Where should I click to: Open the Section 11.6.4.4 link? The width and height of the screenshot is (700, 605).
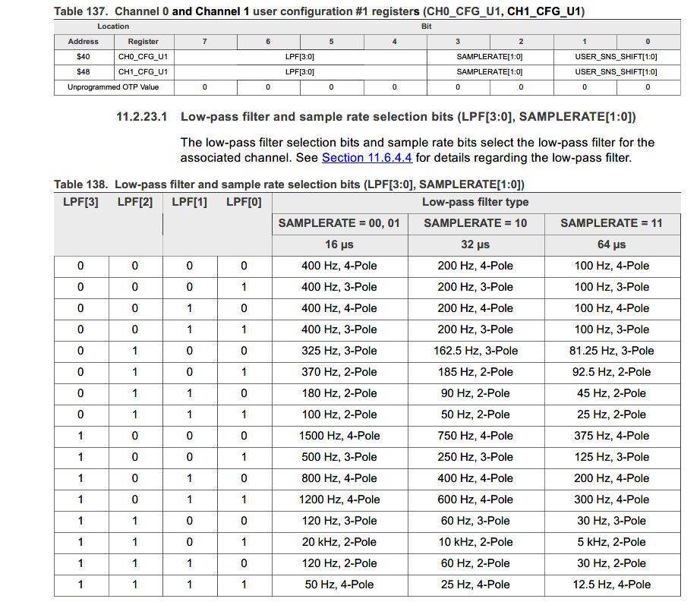tap(367, 158)
